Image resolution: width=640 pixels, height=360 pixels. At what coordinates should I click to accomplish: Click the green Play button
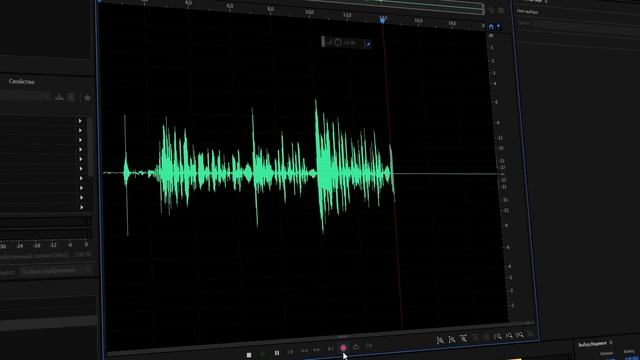[262, 354]
